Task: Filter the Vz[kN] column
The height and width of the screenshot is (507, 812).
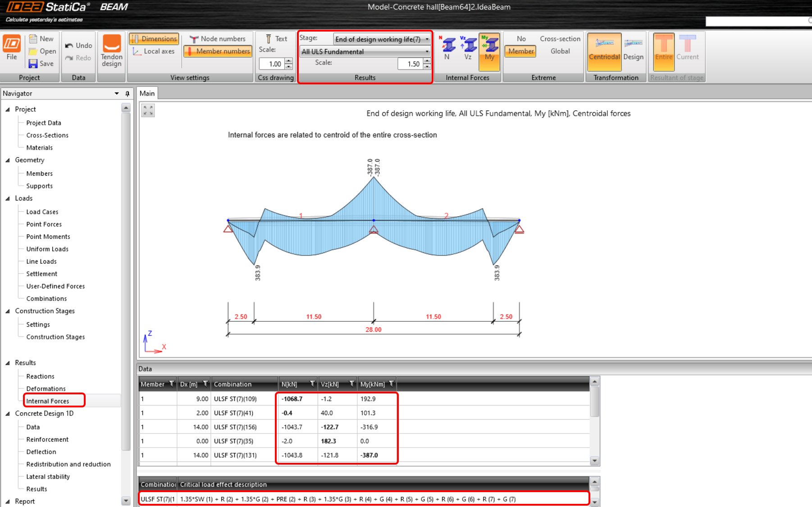Action: [x=352, y=384]
